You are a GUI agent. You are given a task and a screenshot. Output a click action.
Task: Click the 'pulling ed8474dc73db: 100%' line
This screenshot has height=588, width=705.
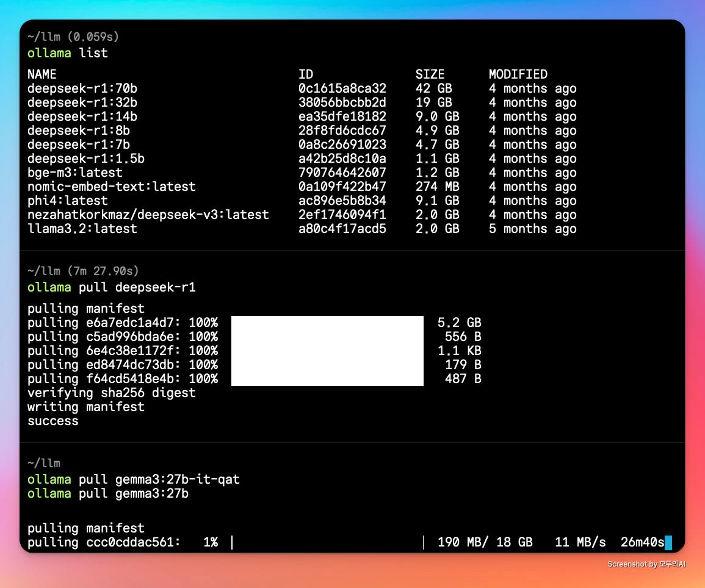click(x=123, y=364)
